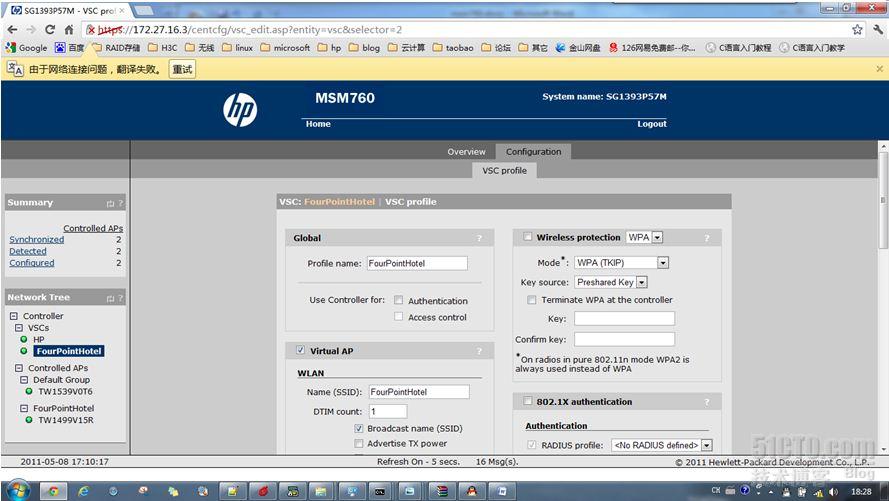This screenshot has width=889, height=501.
Task: Open help for the Network Tree panel
Action: tap(120, 298)
